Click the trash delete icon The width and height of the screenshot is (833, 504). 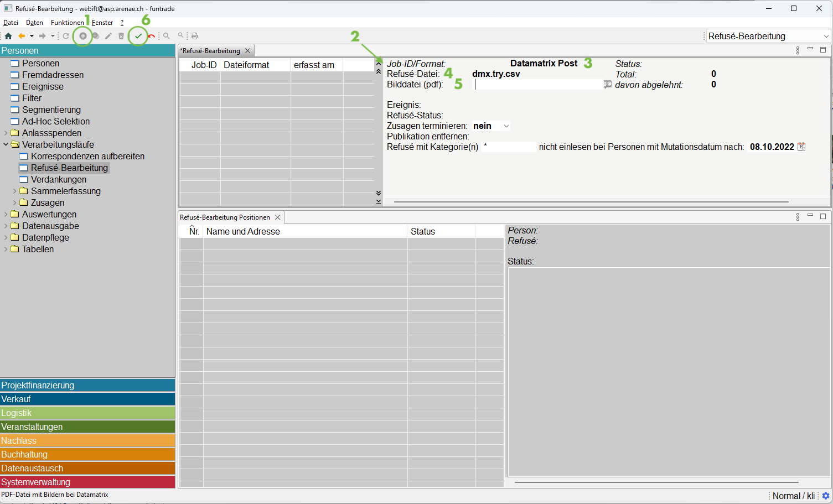pos(121,36)
